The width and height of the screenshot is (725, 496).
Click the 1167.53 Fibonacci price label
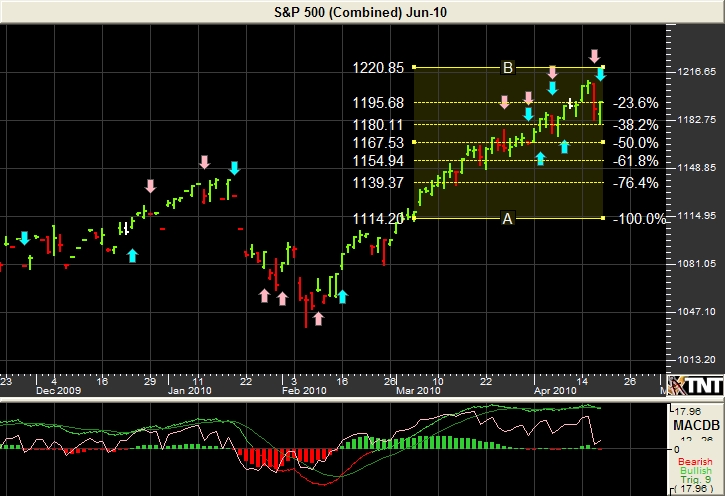[x=378, y=143]
